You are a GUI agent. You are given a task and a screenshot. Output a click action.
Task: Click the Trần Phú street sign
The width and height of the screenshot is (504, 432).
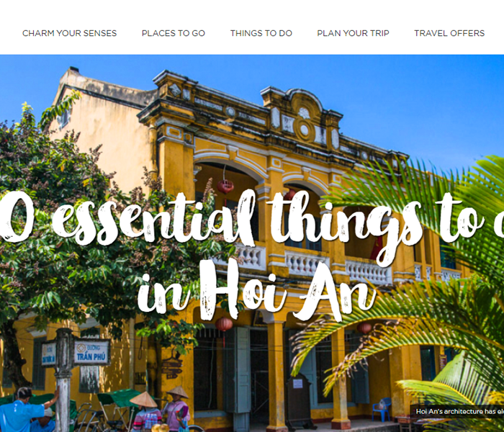[x=92, y=353]
